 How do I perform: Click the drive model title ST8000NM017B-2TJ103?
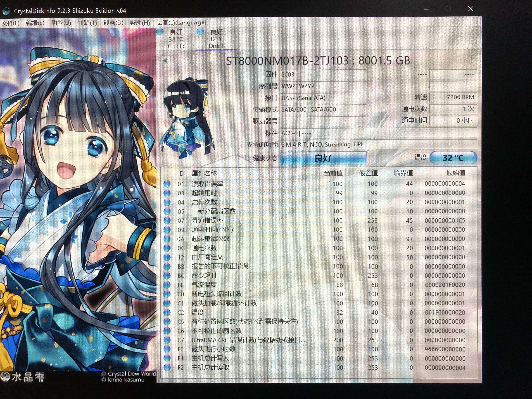tap(287, 61)
